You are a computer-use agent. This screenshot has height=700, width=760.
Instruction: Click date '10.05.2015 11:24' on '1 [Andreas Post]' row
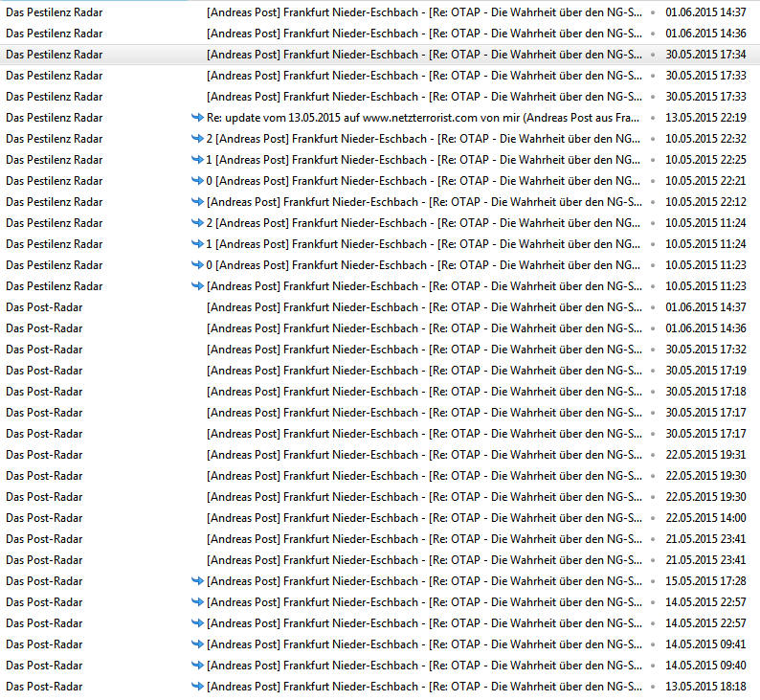pos(705,244)
